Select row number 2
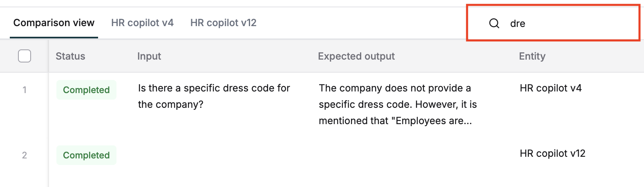The image size is (644, 187). (25, 155)
